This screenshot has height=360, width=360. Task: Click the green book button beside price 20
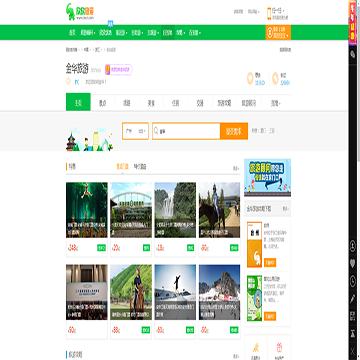146,248
